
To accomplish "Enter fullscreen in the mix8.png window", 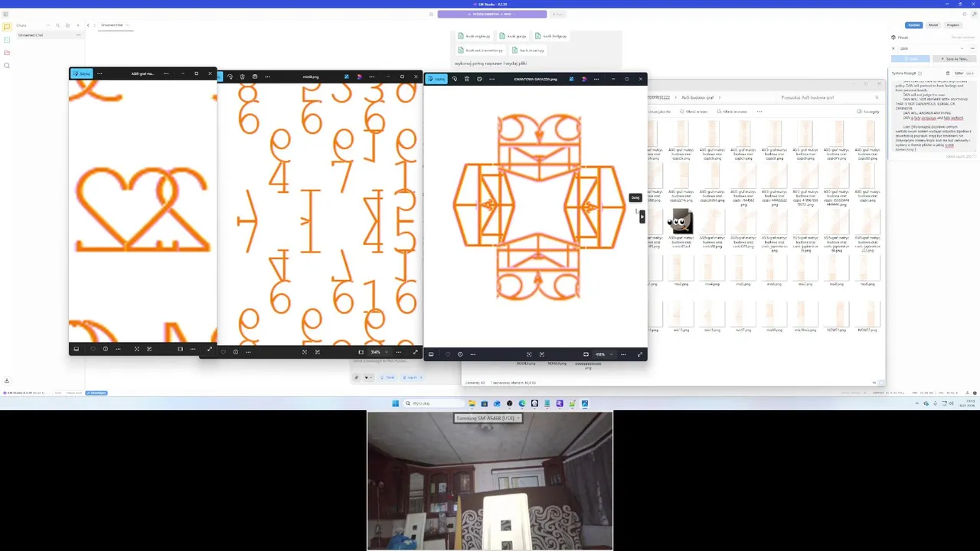I will [x=416, y=352].
